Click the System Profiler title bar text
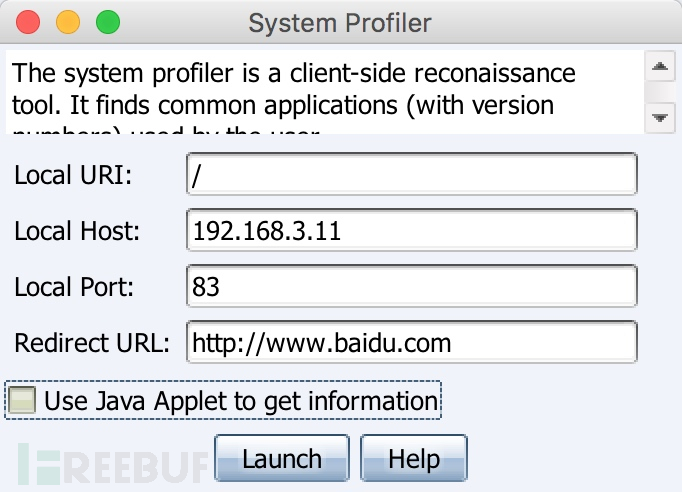Viewport: 682px width, 492px height. 340,23
